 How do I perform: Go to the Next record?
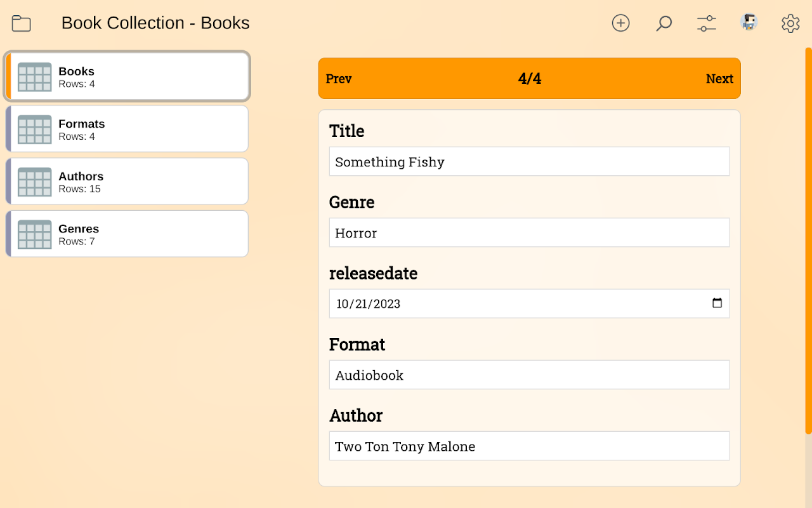719,79
